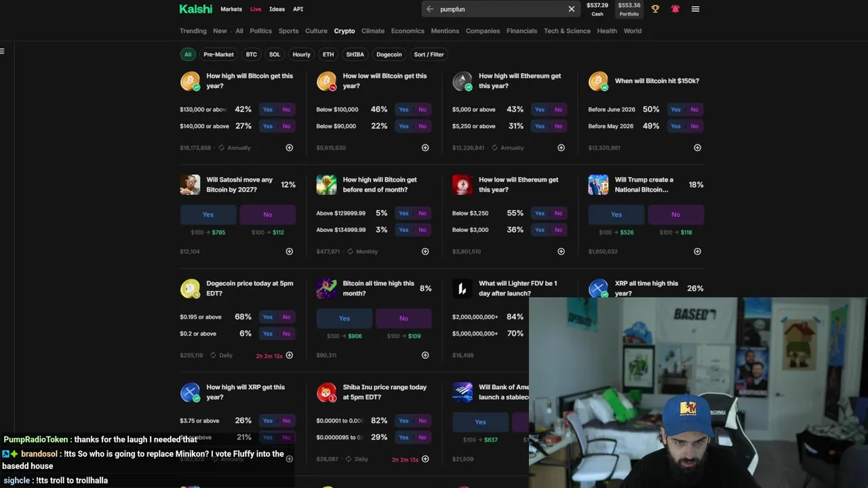Open the XRP icon for 'How high will XRP get'
Image resolution: width=868 pixels, height=488 pixels.
tap(191, 392)
